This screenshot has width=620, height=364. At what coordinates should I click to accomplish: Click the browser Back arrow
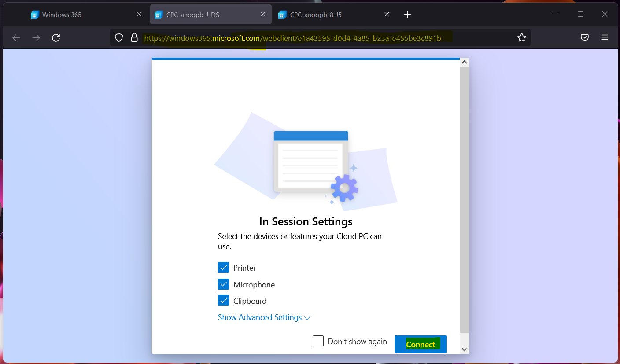16,38
